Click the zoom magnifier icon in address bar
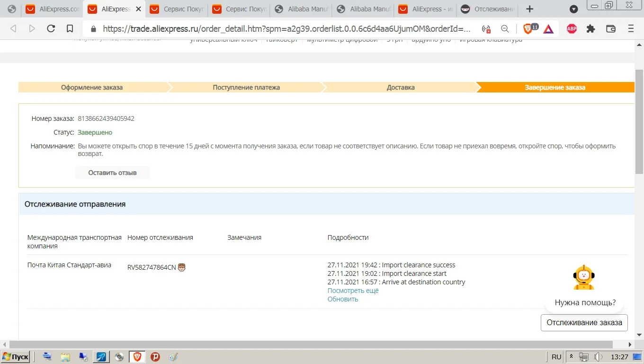 505,29
